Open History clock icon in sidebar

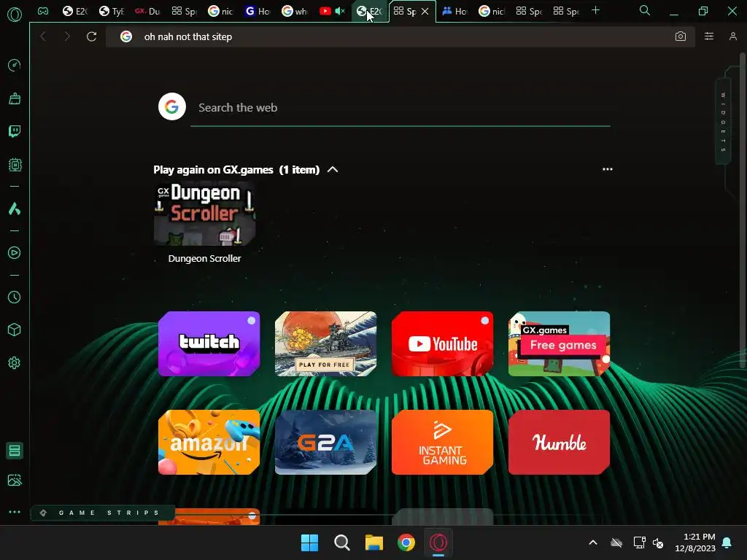point(15,297)
